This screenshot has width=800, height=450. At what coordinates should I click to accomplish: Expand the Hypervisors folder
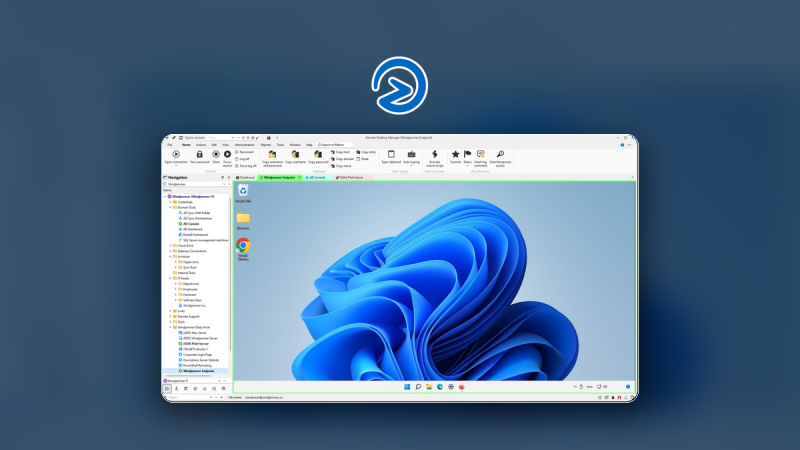point(176,262)
